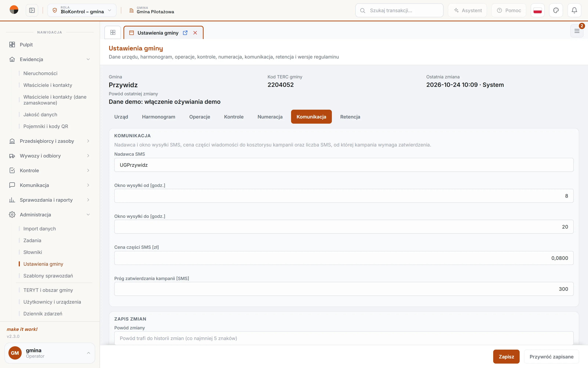
Task: Open the Polish flag language selector
Action: point(537,10)
